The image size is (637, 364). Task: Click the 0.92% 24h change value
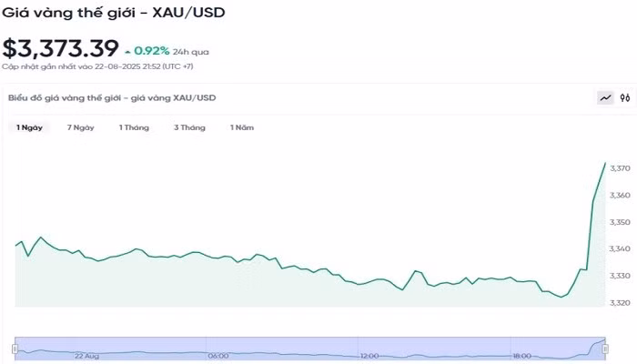[x=152, y=51]
